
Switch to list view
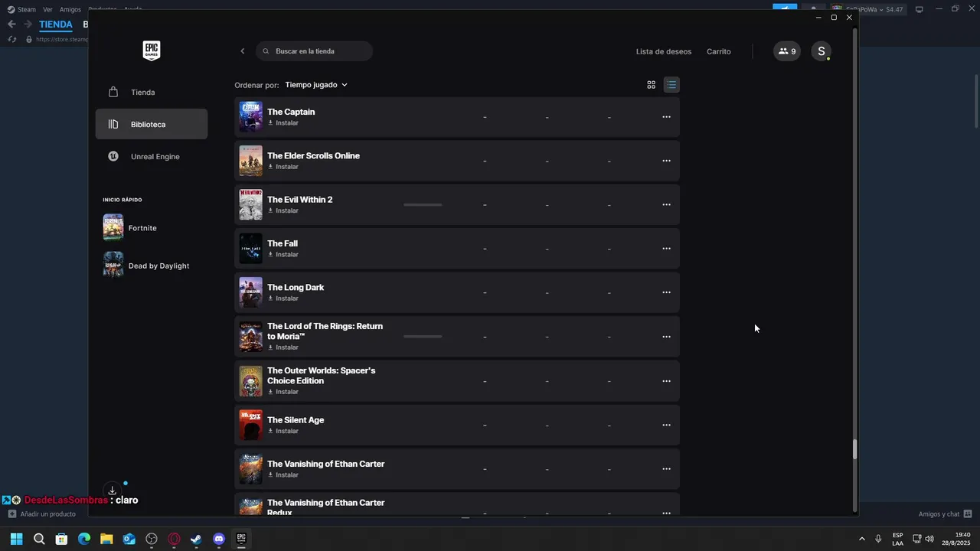(671, 85)
